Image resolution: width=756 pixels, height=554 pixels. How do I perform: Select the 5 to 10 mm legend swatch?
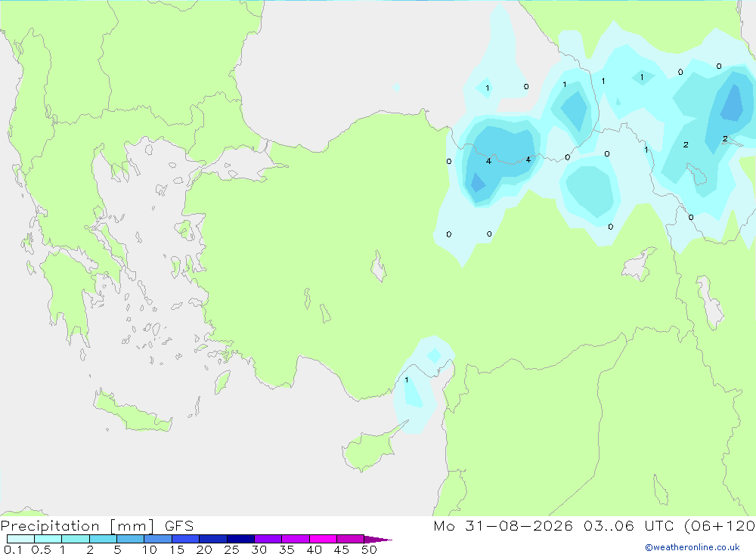point(131,539)
